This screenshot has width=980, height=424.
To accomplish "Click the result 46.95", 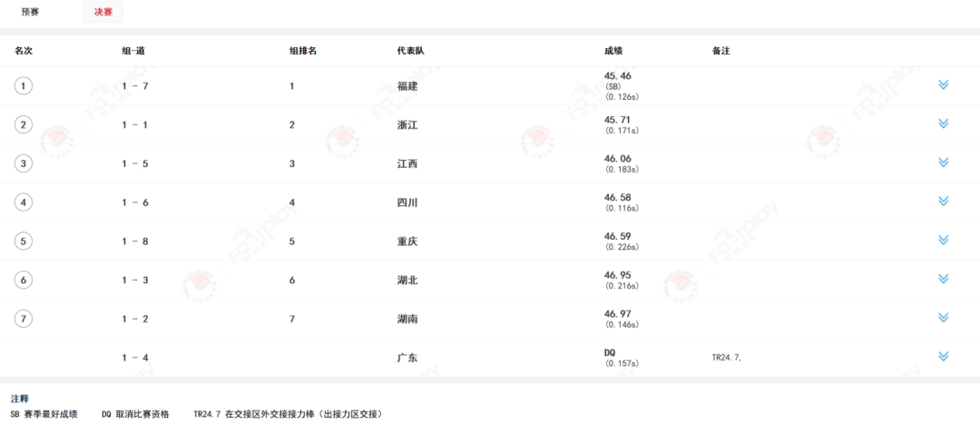I will 618,274.
